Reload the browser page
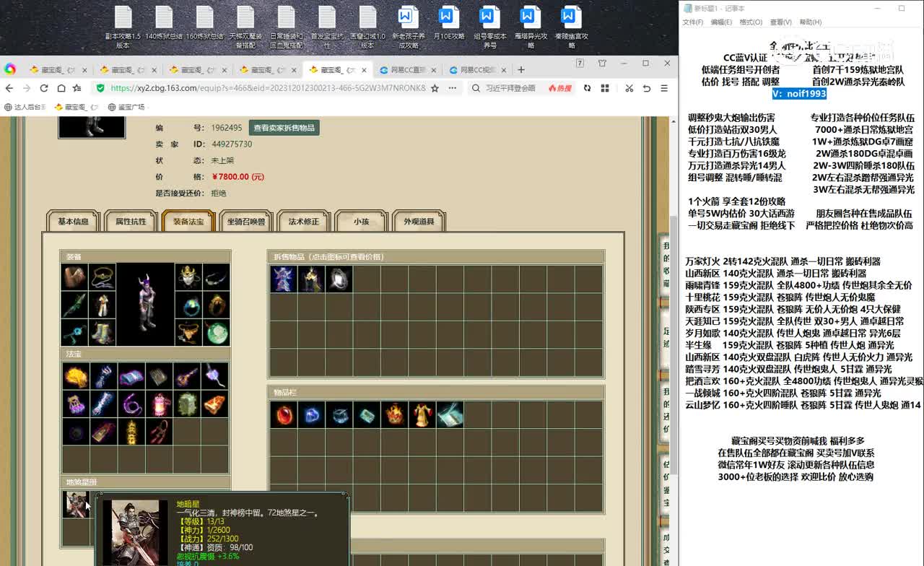924x566 pixels. coord(44,88)
